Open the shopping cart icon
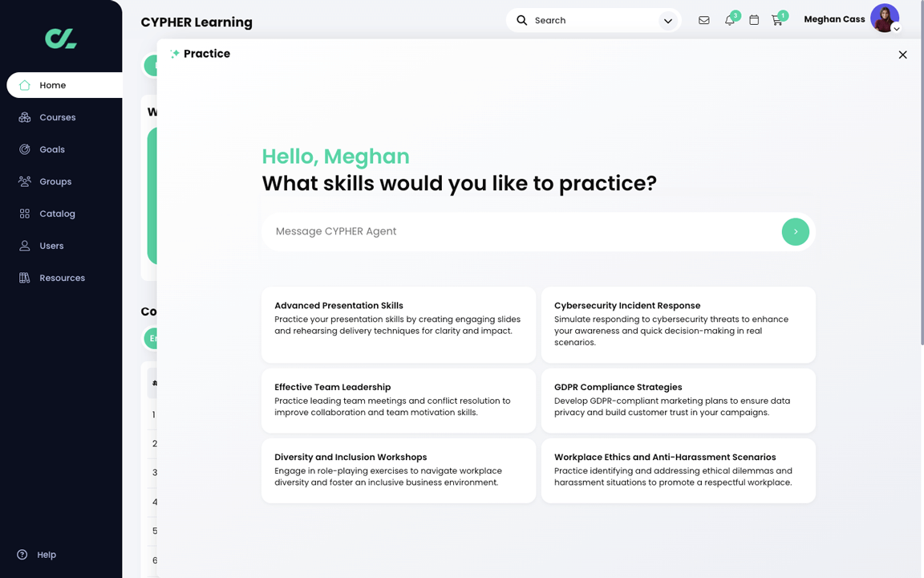This screenshot has width=924, height=578. pos(777,21)
